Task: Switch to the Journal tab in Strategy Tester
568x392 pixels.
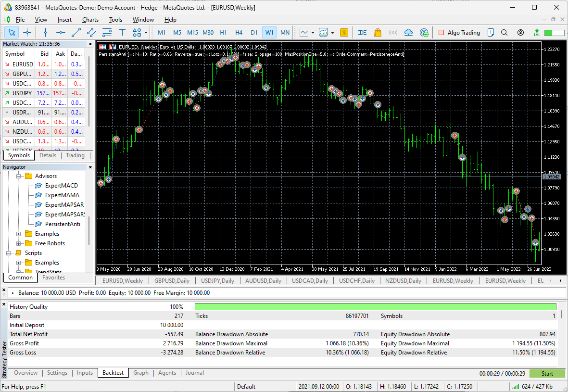Action: (x=194, y=372)
